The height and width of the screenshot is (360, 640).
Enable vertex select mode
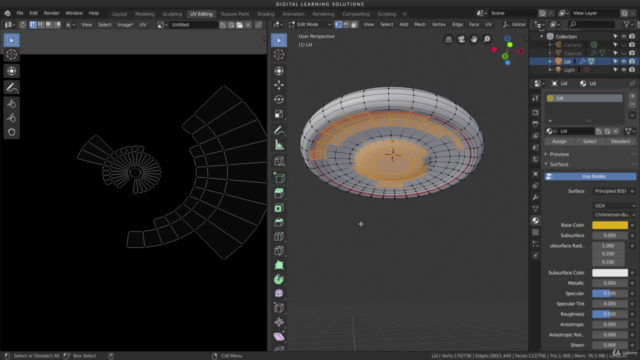(x=338, y=24)
